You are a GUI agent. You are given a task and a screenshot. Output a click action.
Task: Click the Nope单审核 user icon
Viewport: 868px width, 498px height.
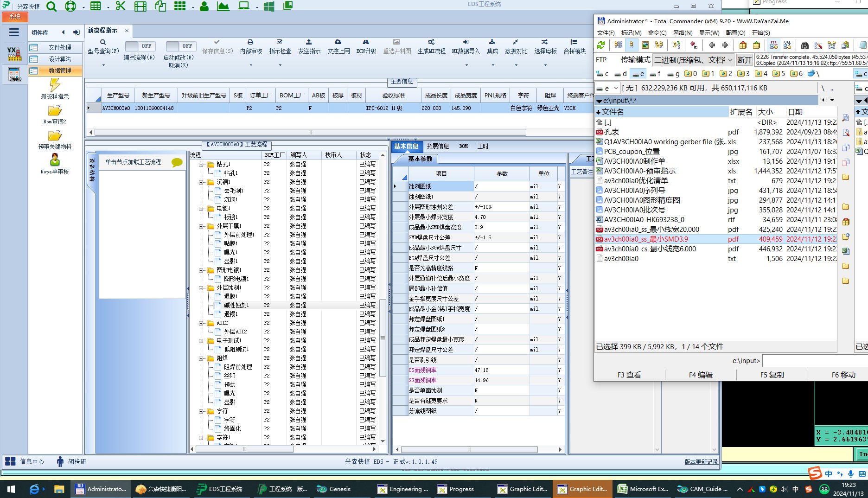pos(55,160)
